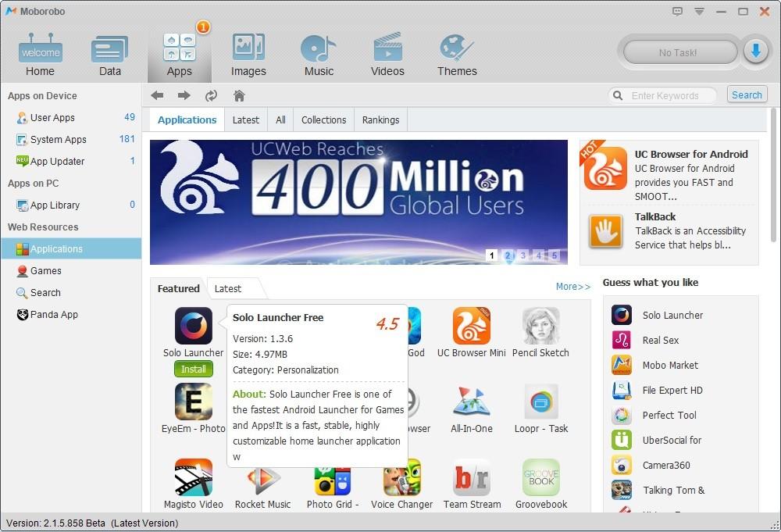781x532 pixels.
Task: Open App Updater in the sidebar
Action: click(x=71, y=162)
